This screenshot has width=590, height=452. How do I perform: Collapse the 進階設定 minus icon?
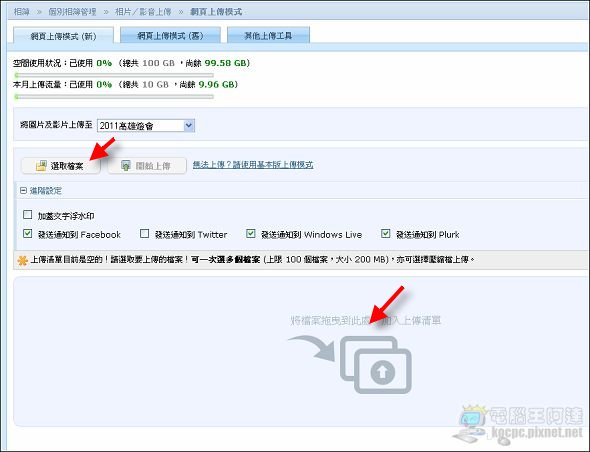tap(23, 191)
